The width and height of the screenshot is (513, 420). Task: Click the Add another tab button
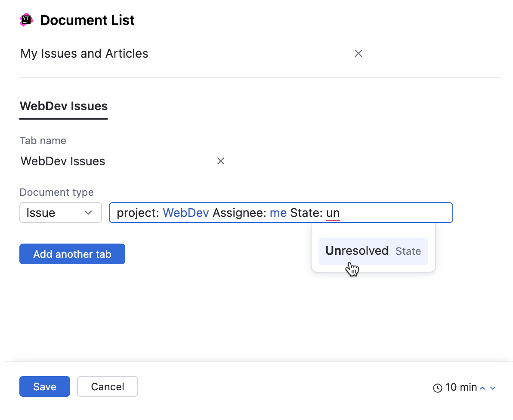coord(72,254)
